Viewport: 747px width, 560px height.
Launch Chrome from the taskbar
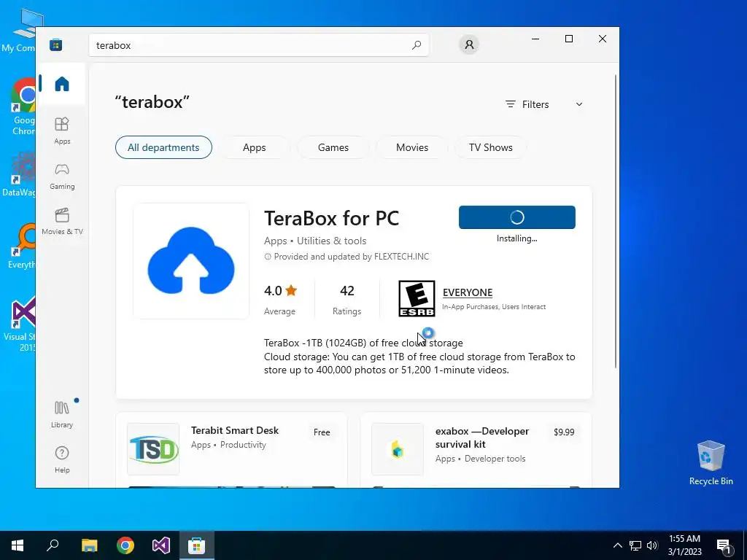(125, 545)
